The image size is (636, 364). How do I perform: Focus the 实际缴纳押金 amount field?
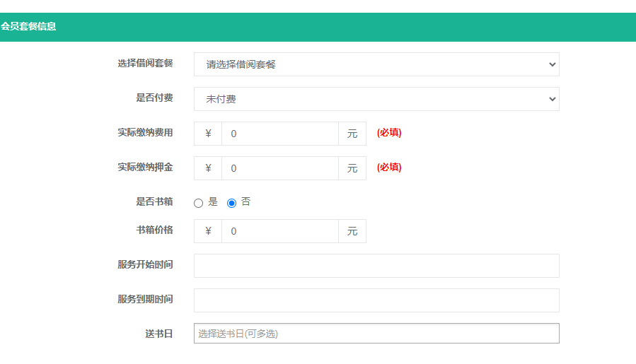(280, 168)
